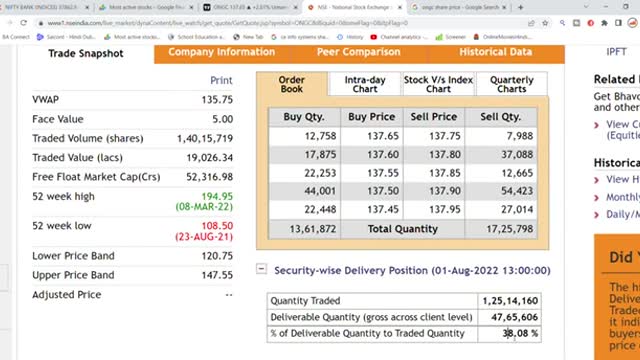Image resolution: width=640 pixels, height=360 pixels.
Task: Open the profile avatar in browser toolbar
Action: pos(632,23)
